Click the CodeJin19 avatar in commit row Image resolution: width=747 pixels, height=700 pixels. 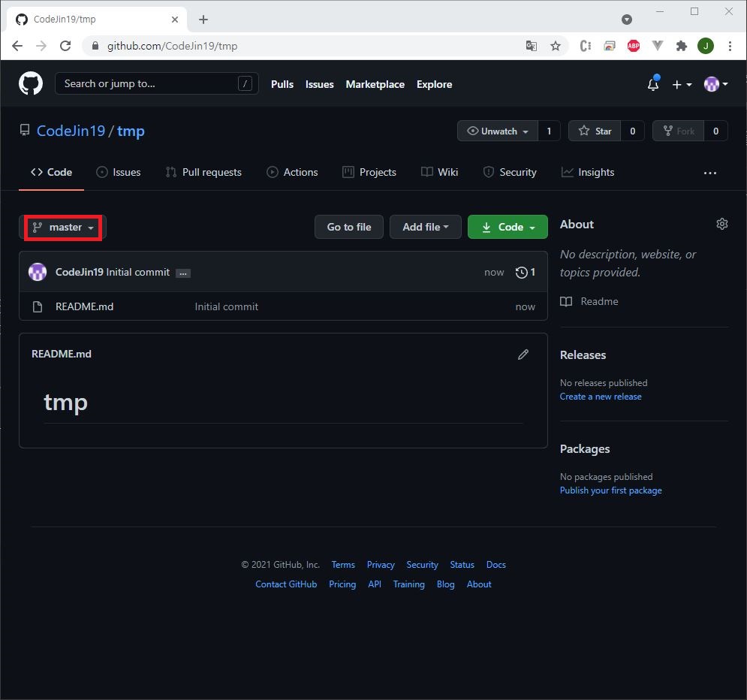click(x=38, y=272)
